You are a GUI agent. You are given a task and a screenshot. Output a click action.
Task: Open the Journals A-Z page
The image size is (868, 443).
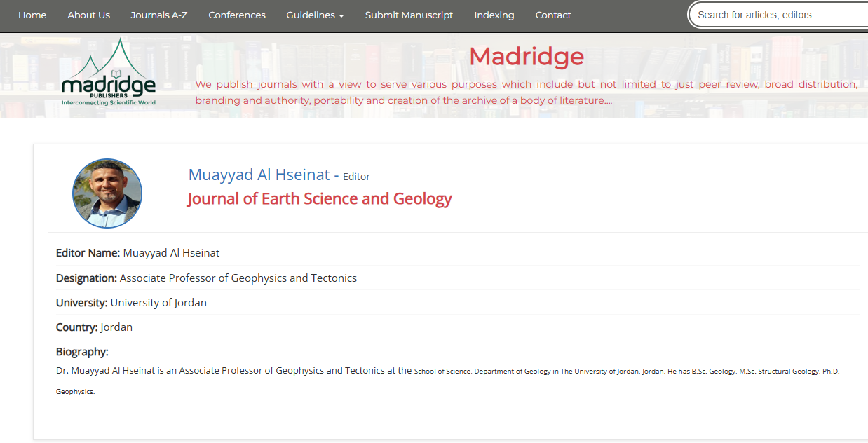(x=159, y=15)
